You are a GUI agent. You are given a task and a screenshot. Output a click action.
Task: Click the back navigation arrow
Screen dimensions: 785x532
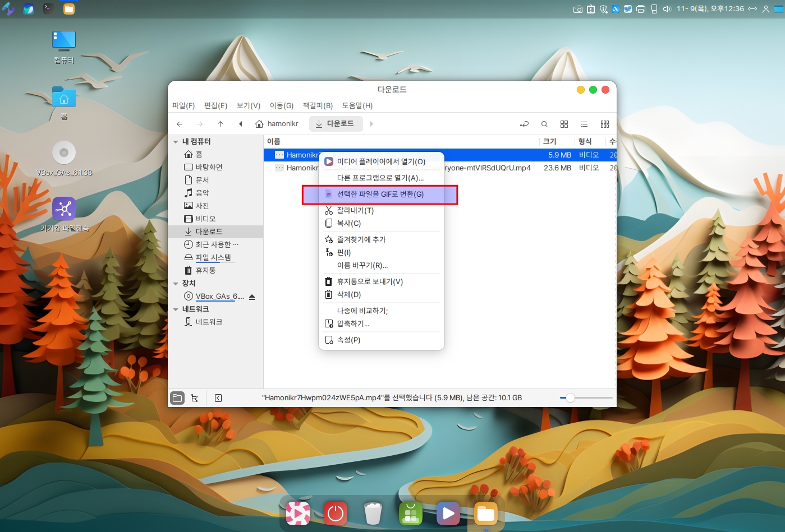click(180, 124)
